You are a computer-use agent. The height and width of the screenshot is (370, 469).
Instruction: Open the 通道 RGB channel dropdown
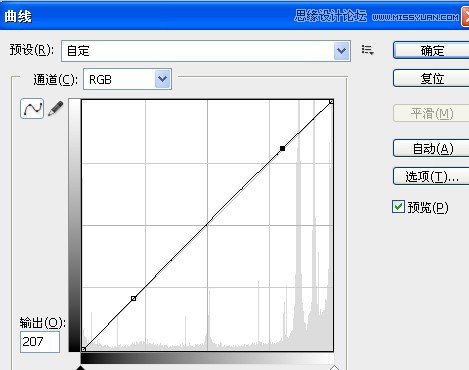[127, 79]
